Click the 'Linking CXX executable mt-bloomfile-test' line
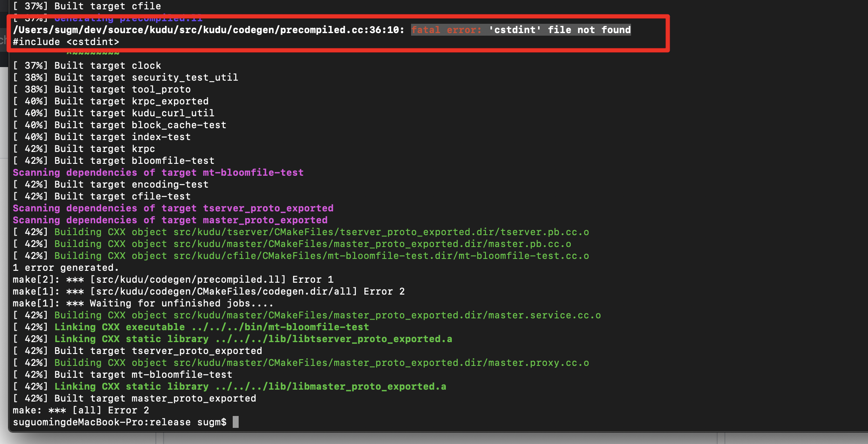868x444 pixels. click(x=191, y=327)
